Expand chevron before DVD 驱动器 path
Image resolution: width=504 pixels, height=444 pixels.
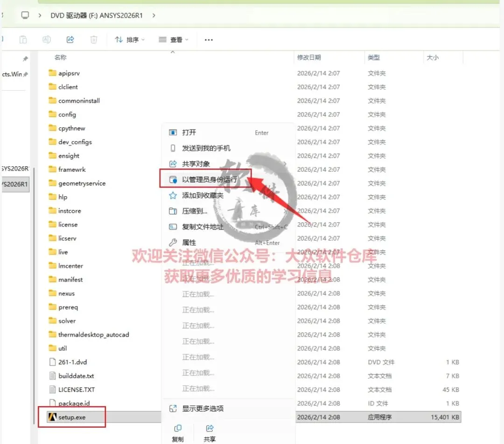pos(40,15)
